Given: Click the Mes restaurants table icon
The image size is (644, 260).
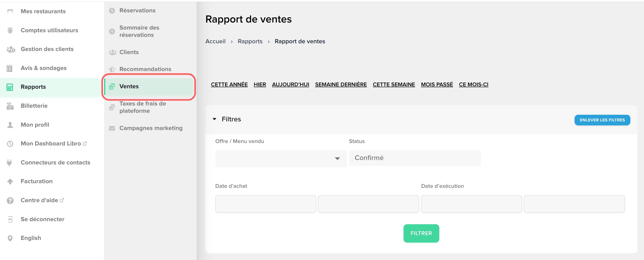Looking at the screenshot, I should [x=10, y=11].
